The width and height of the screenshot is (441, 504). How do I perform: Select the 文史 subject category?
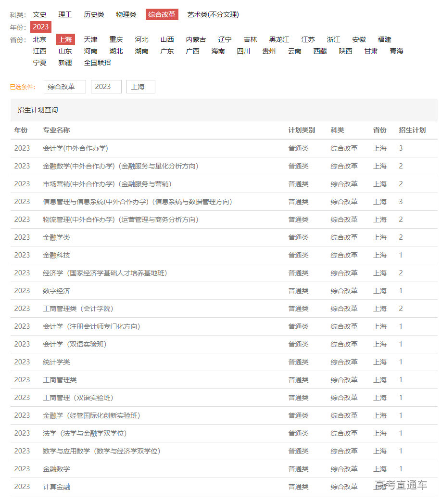(39, 14)
